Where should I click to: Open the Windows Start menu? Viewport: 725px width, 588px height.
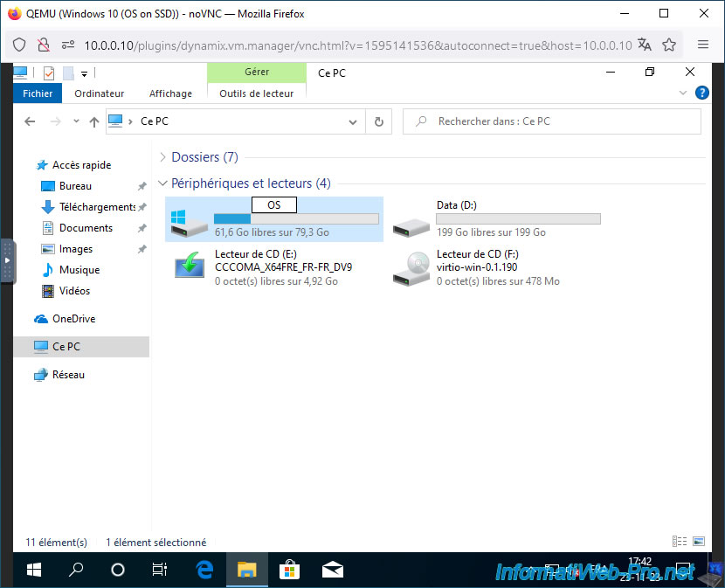point(34,570)
